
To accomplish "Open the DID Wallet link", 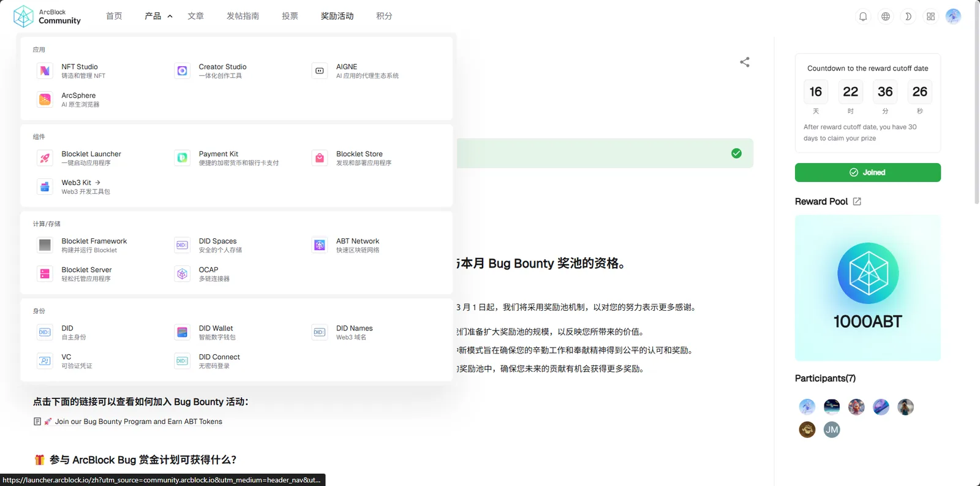I will tap(216, 328).
